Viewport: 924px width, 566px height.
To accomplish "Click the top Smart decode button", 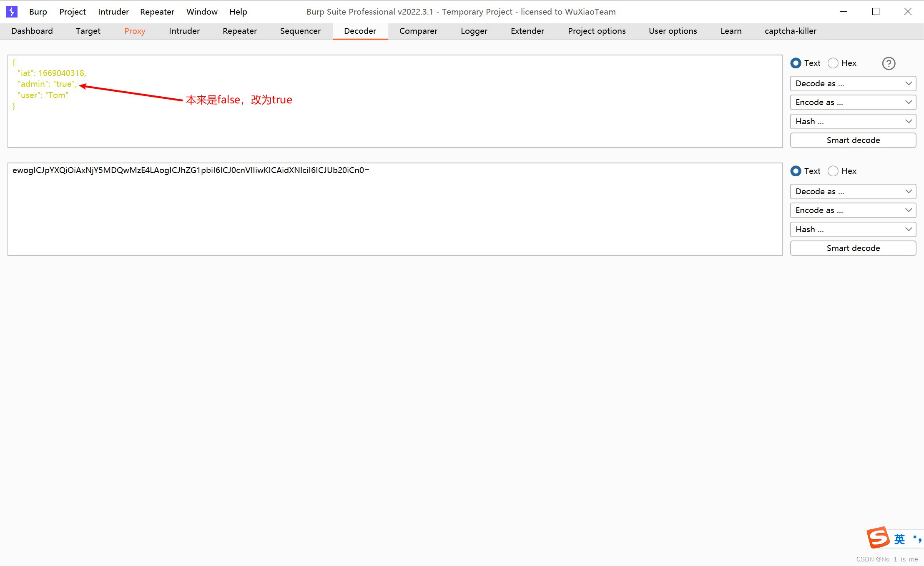I will (853, 140).
